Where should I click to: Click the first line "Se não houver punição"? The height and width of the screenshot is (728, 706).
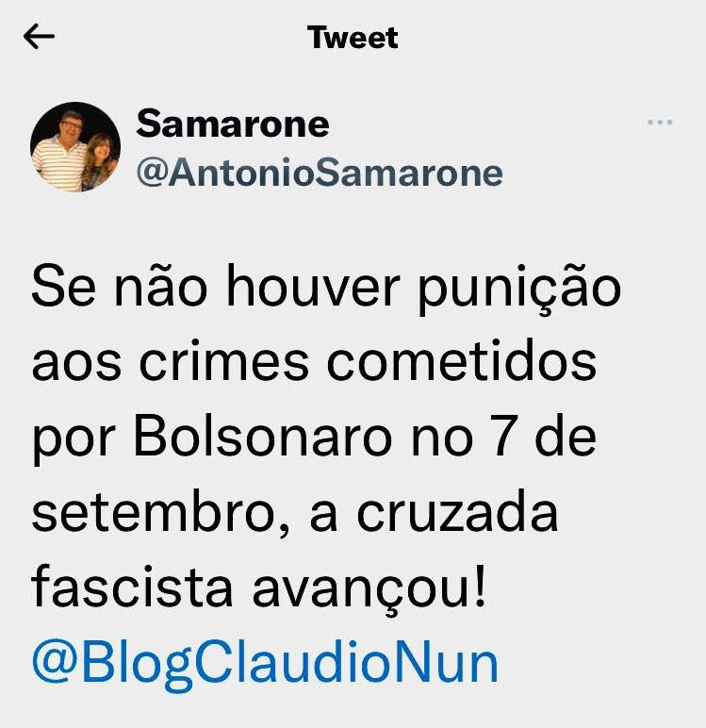point(326,289)
